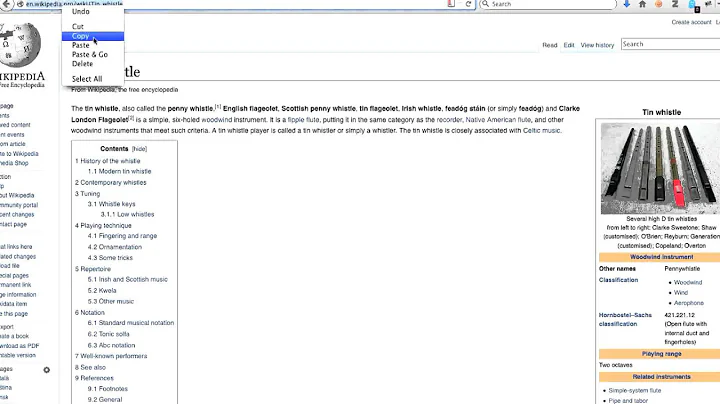Click the Wikipedia globe logo
This screenshot has height=404, width=720.
(x=21, y=45)
